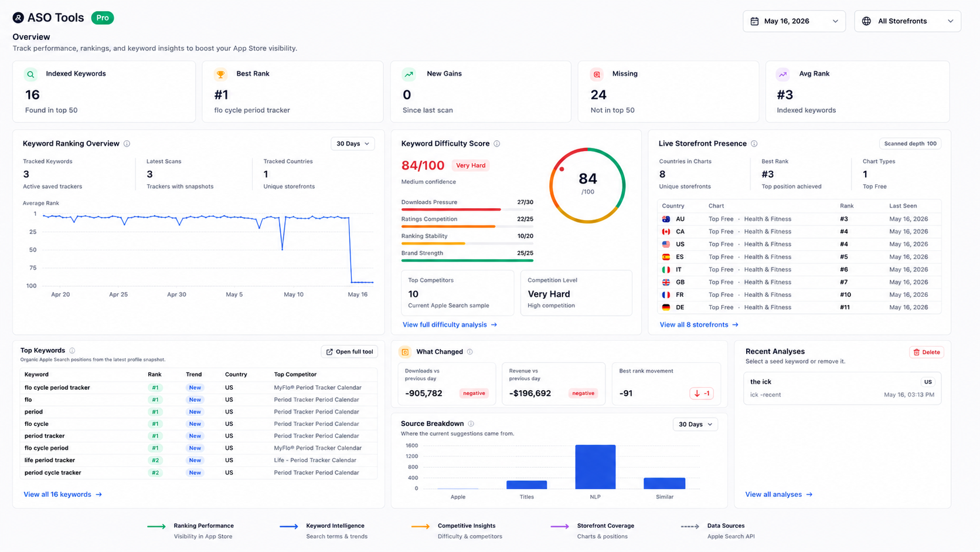
Task: Click the Australia flag in AU row
Action: click(x=666, y=219)
